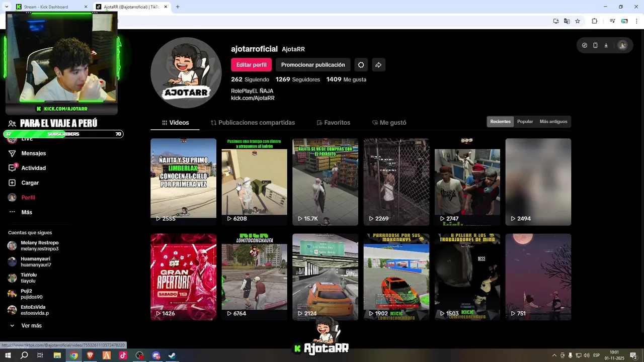Screen dimensions: 644x362
Task: Sort videos by Popular
Action: 525,122
